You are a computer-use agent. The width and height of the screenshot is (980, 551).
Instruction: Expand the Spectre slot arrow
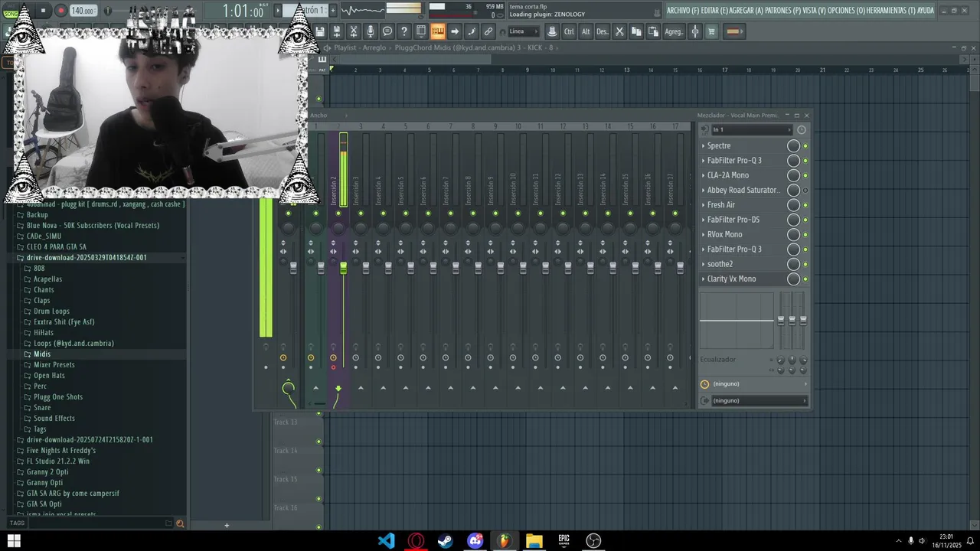click(x=704, y=145)
